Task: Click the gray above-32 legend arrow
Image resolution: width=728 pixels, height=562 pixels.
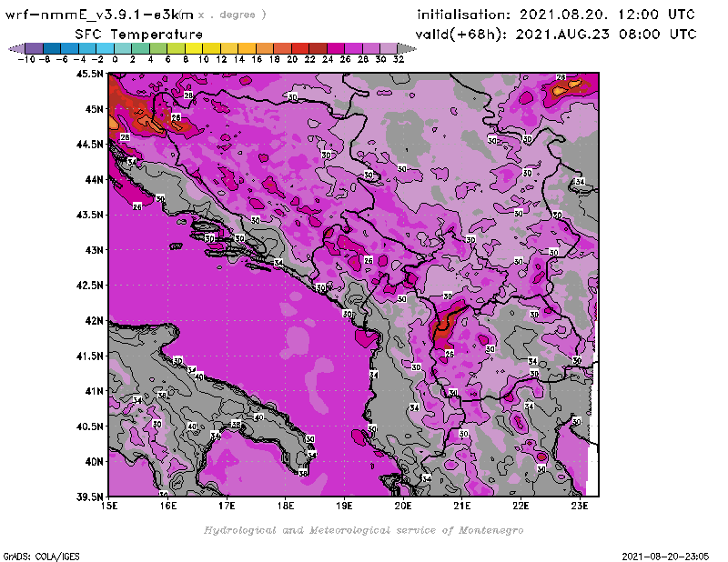Action: pyautogui.click(x=407, y=48)
